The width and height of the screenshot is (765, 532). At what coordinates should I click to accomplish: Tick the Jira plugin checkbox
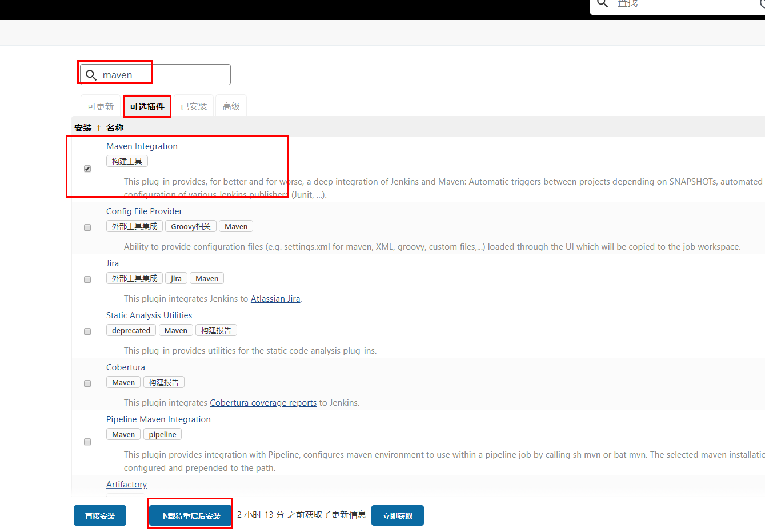(x=87, y=279)
